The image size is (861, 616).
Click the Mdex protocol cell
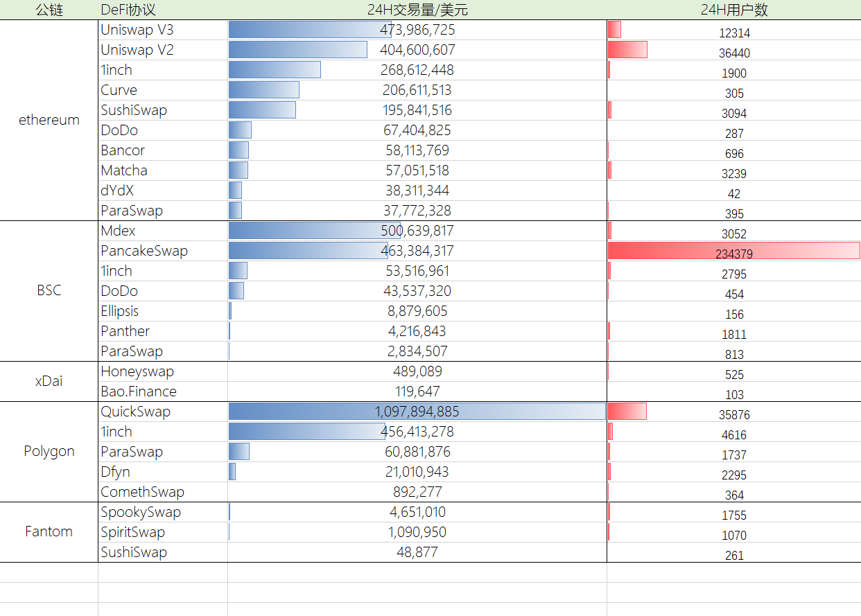click(163, 231)
